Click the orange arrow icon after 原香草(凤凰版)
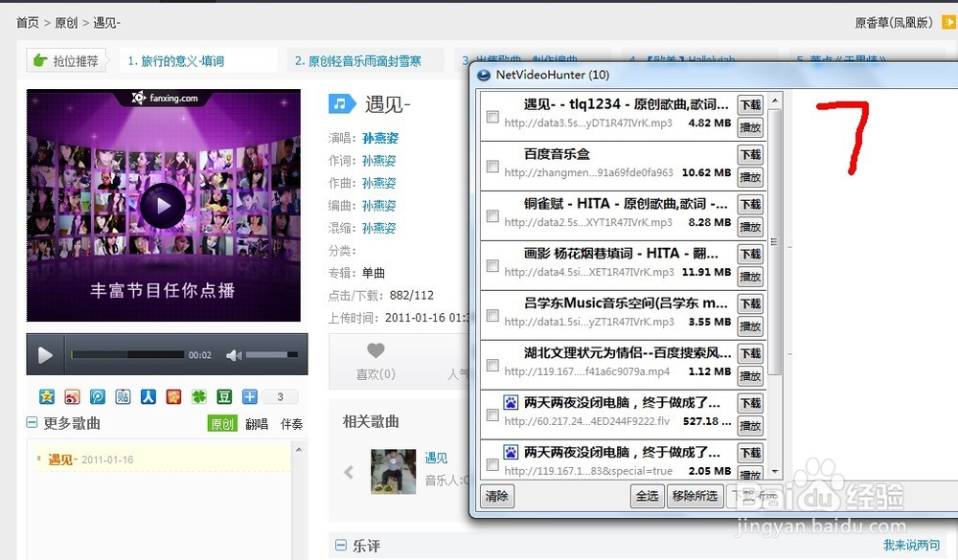This screenshot has width=958, height=560. (x=948, y=23)
